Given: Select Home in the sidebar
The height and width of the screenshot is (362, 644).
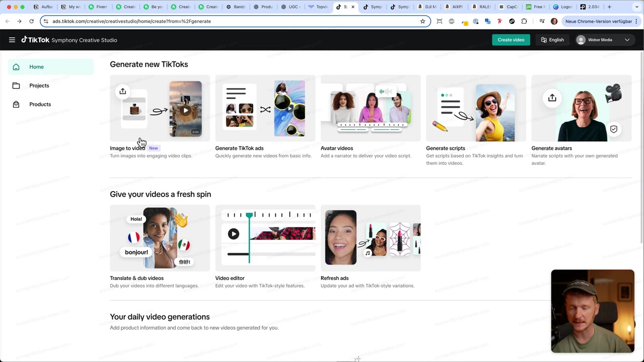Looking at the screenshot, I should pos(51,67).
